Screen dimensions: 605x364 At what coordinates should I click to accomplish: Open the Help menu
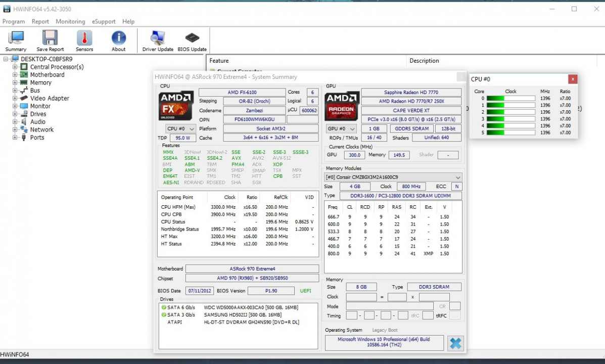click(x=128, y=22)
